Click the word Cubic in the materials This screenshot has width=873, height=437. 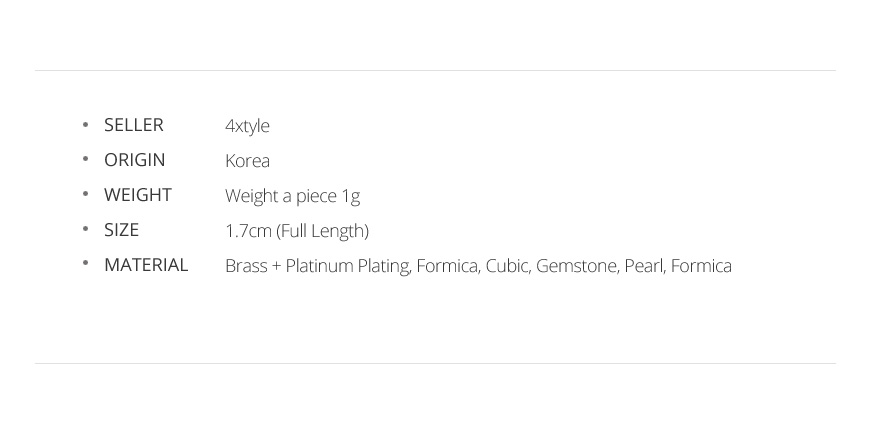[507, 266]
